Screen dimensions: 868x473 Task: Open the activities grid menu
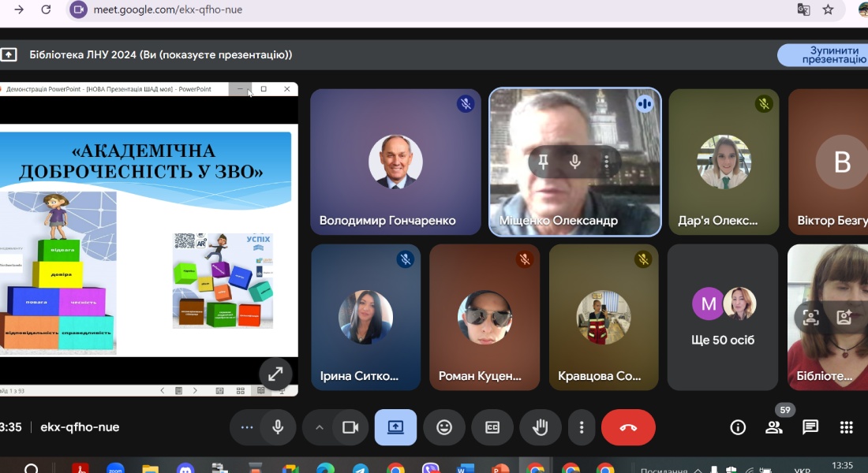coord(847,427)
